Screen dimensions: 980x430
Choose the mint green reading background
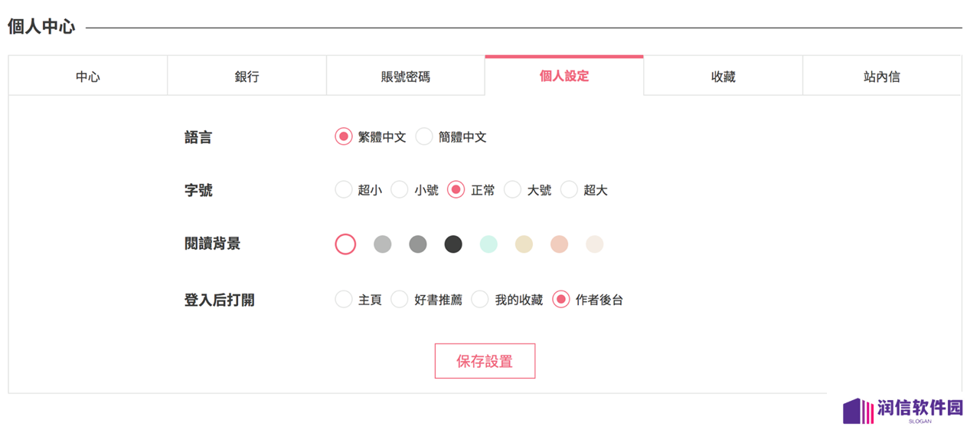[x=488, y=245]
